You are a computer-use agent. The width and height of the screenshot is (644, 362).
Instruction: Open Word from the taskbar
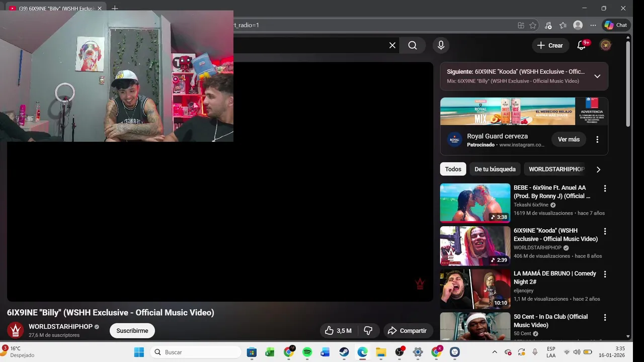(325, 352)
